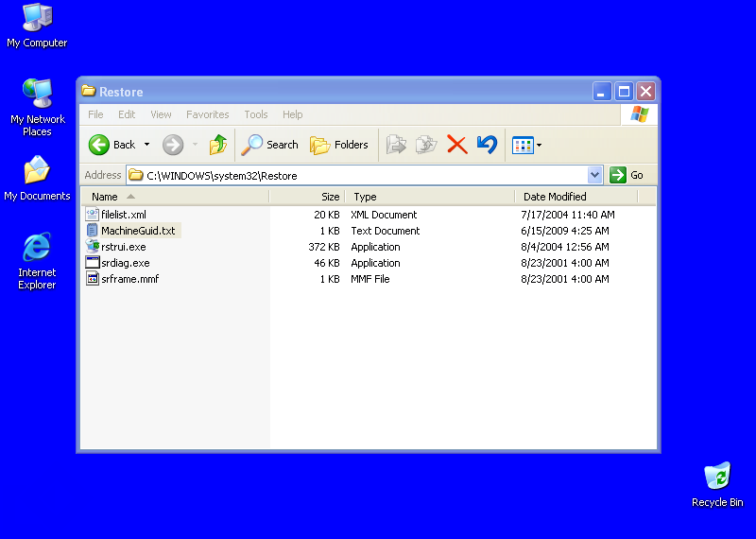Click the 6/15/2009 4:25 AM date

pyautogui.click(x=564, y=231)
